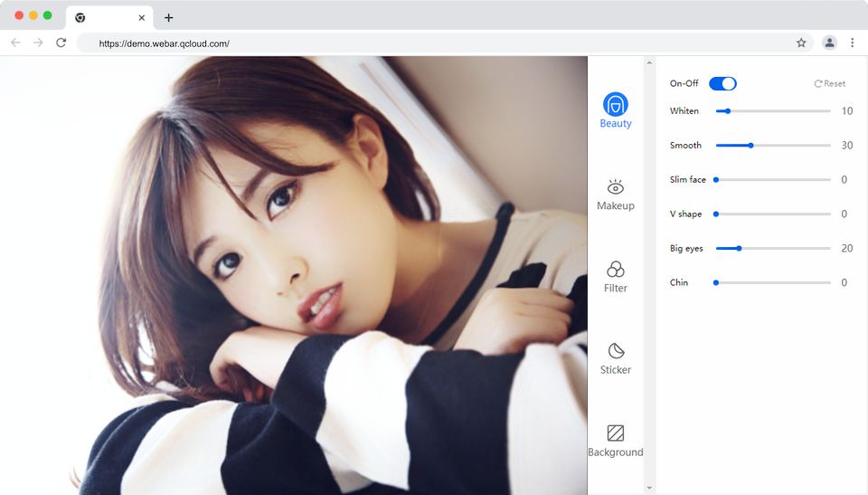Screen dimensions: 868x495
Task: Set the Big eyes slider handle
Action: pyautogui.click(x=739, y=248)
